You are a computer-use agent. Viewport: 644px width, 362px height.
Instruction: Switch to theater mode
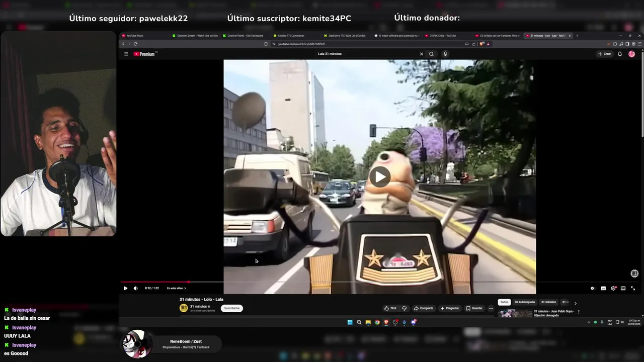pos(623,288)
